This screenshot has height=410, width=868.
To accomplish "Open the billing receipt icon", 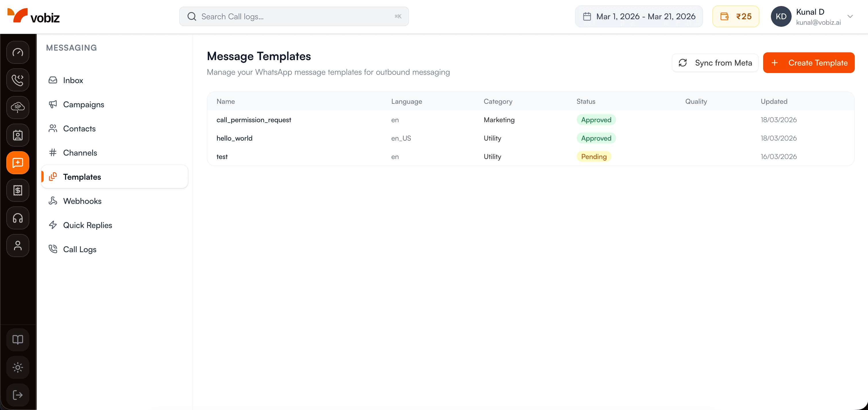I will click(18, 190).
